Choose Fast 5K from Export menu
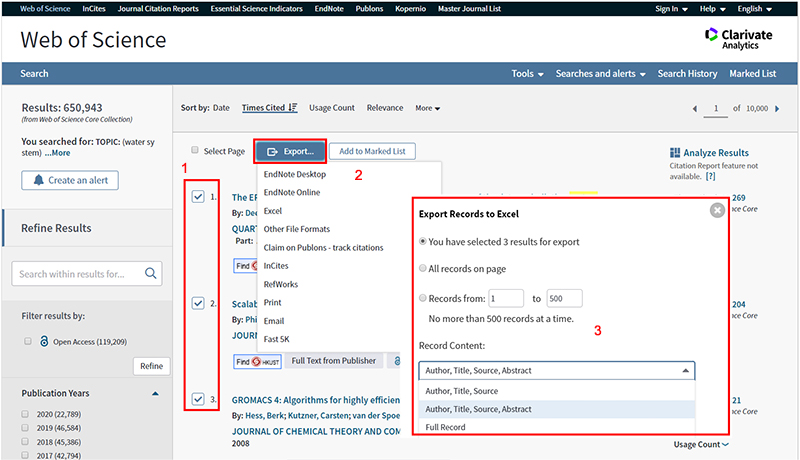Image resolution: width=800 pixels, height=460 pixels. 277,339
